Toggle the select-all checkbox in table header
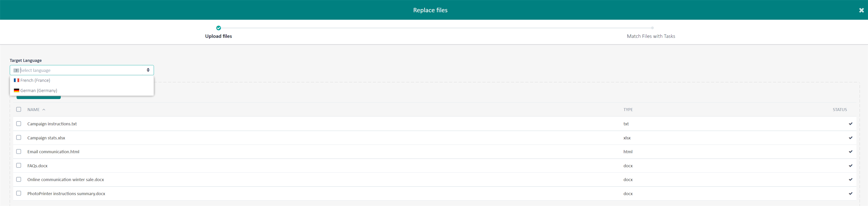This screenshot has width=868, height=206. pos(19,109)
